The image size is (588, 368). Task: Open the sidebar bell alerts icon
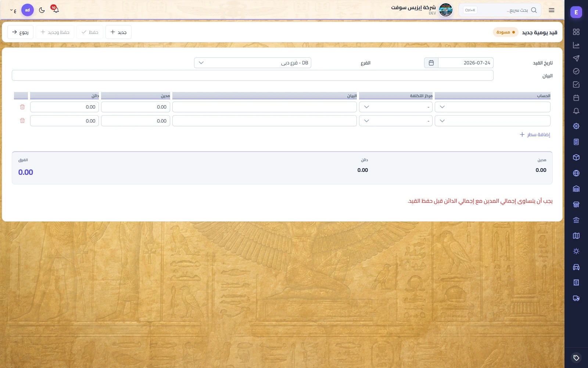[x=576, y=111]
